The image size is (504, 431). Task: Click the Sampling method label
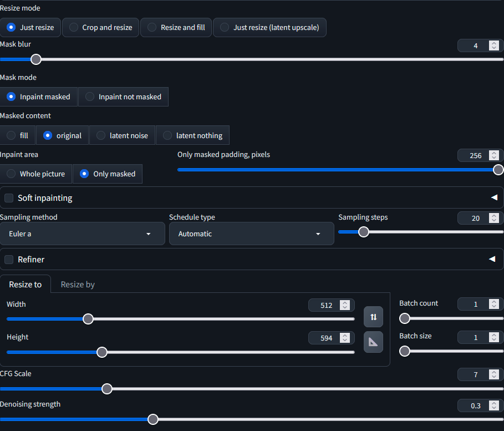[x=29, y=217]
